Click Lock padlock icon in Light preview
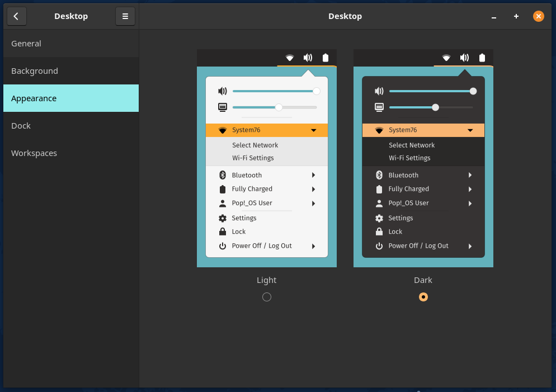556x392 pixels. pos(222,232)
